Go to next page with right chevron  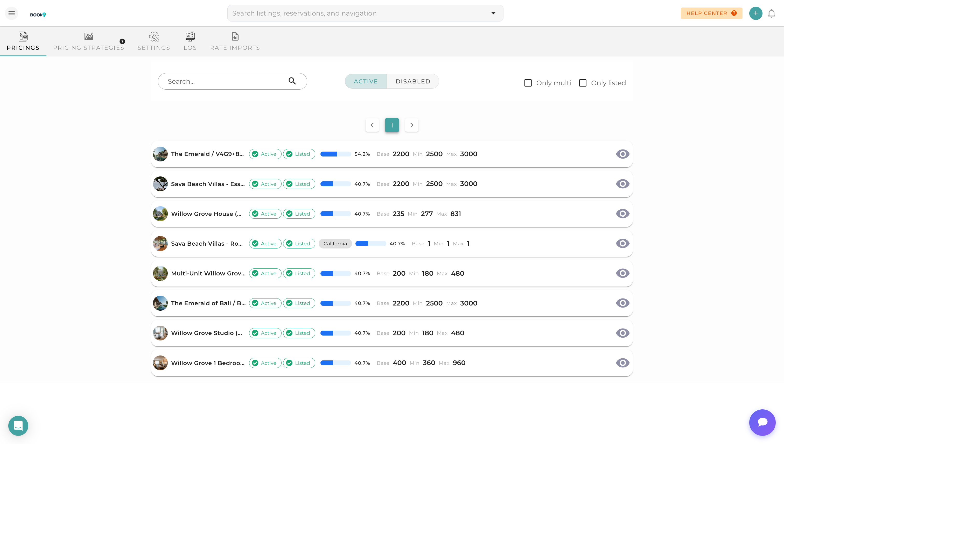tap(411, 125)
